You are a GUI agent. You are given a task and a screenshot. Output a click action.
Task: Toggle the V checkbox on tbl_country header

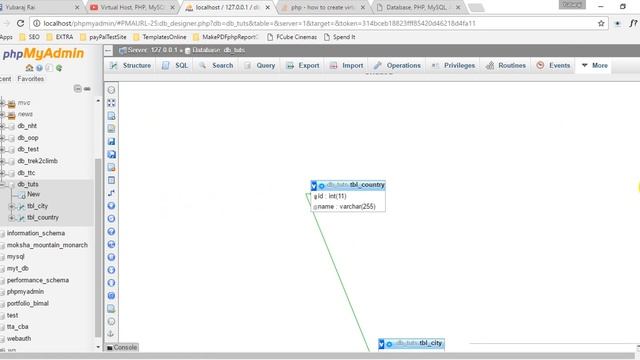tap(314, 186)
